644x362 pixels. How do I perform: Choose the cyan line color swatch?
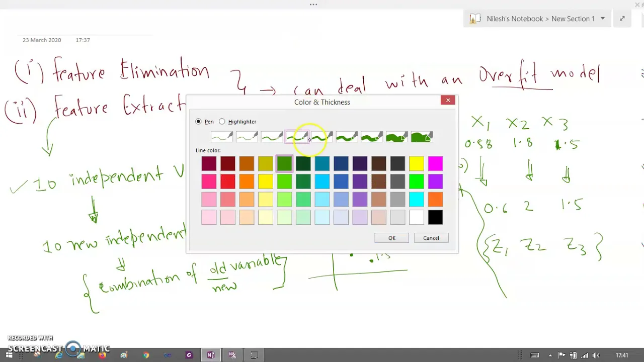[416, 200]
